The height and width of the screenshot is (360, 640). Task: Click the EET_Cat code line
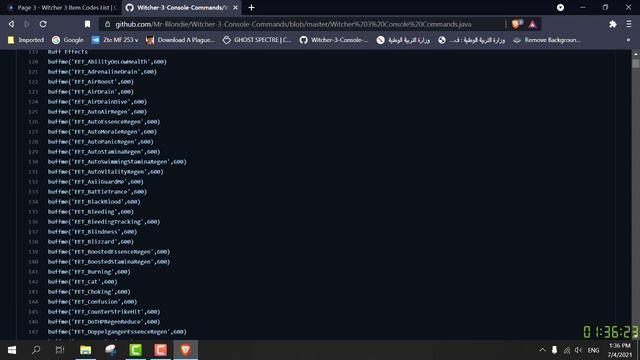82,282
